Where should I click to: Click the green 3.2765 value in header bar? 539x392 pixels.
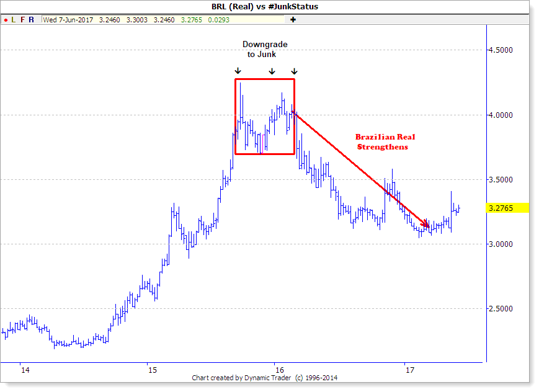[192, 20]
